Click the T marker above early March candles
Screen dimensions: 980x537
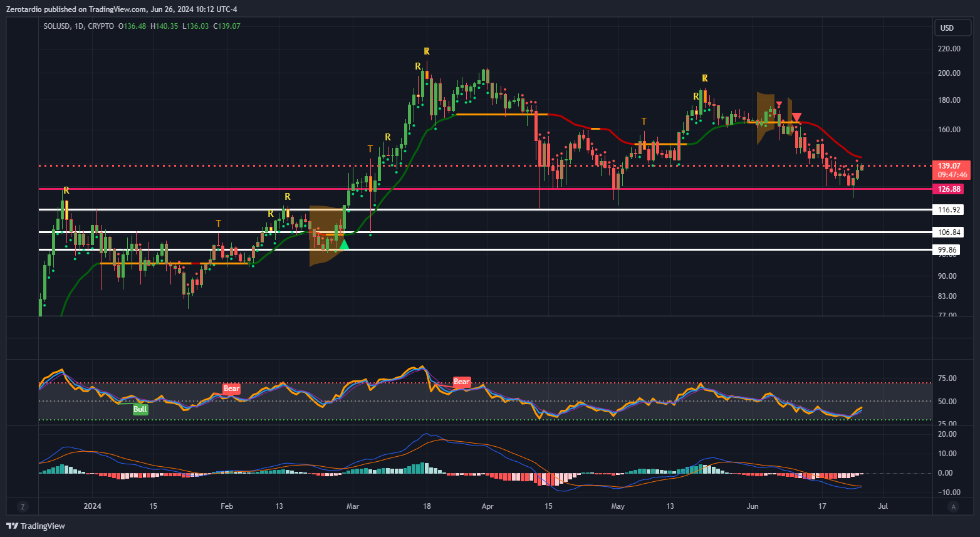click(x=370, y=149)
